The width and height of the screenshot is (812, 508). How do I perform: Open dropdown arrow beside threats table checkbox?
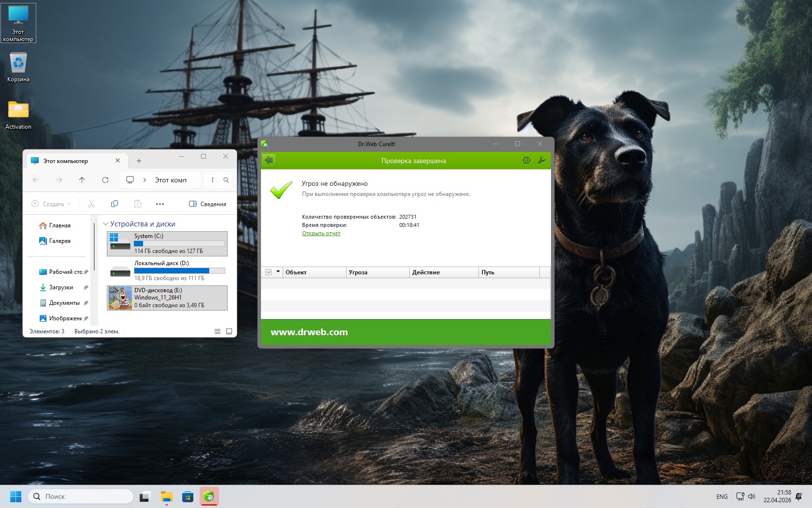point(278,272)
